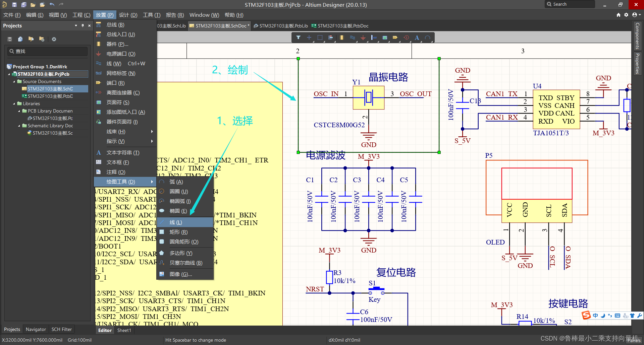Viewport: 644px width, 345px height.
Task: Select the place component part icon
Action: (x=341, y=38)
